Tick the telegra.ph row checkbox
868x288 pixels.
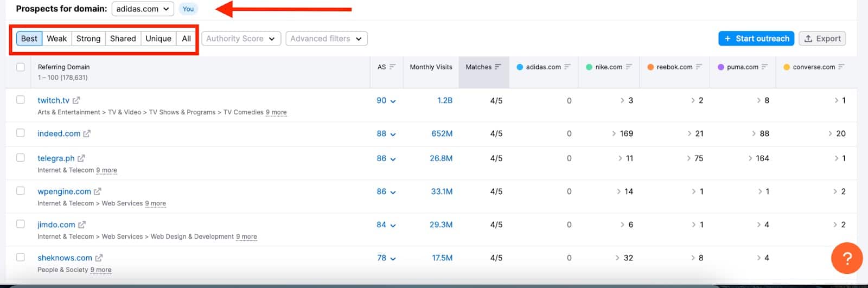coord(21,158)
